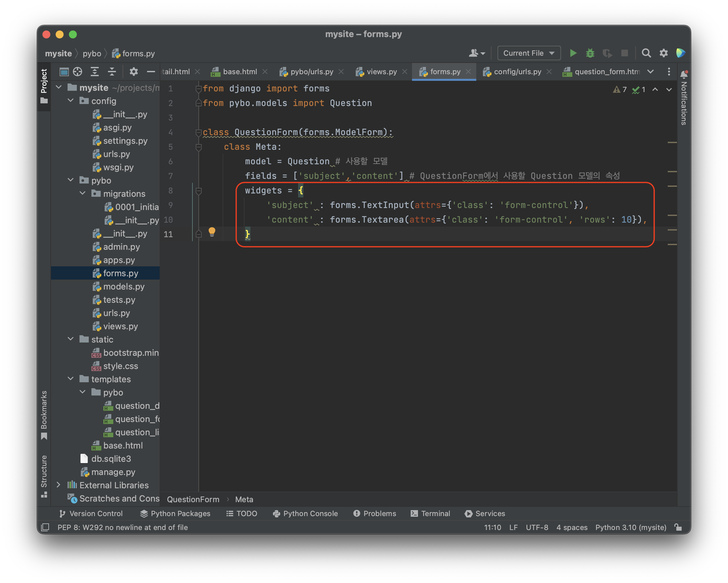Start debugging with the bug icon

click(590, 53)
